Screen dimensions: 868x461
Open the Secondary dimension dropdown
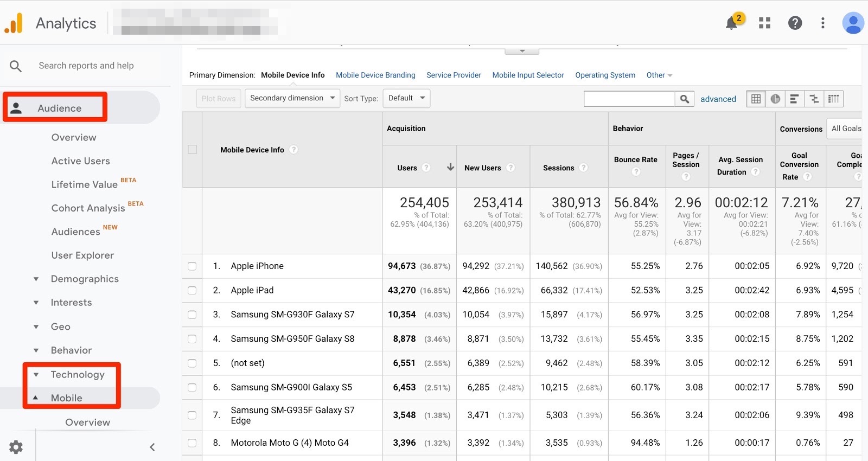click(292, 98)
